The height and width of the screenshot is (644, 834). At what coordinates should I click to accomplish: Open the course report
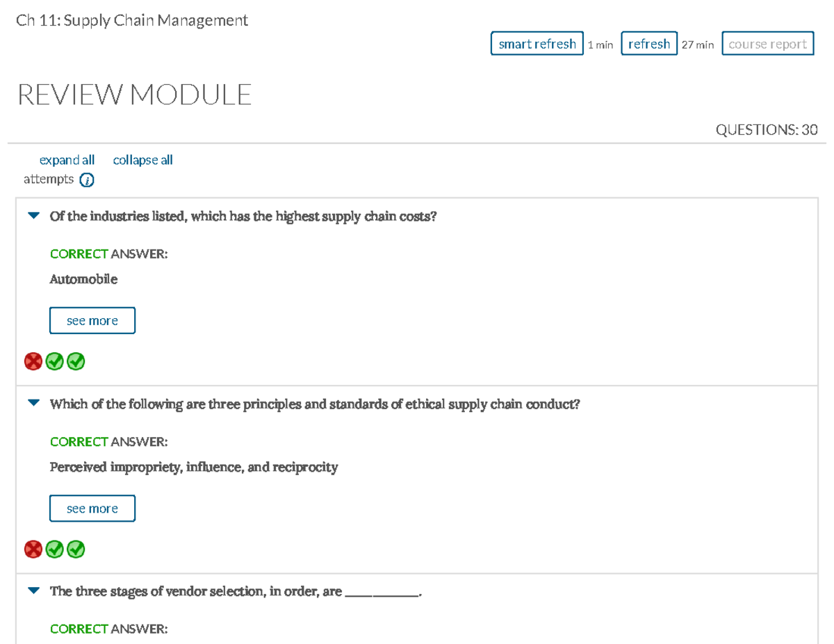(x=767, y=43)
